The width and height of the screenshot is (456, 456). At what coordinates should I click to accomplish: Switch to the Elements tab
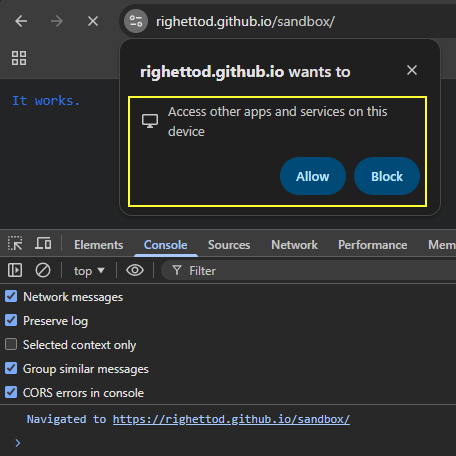(99, 245)
